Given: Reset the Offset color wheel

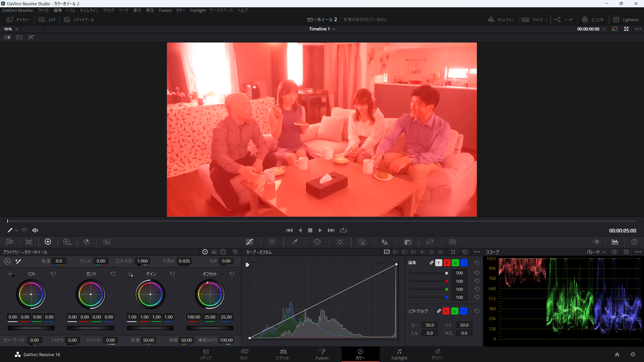Looking at the screenshot, I should (x=232, y=274).
